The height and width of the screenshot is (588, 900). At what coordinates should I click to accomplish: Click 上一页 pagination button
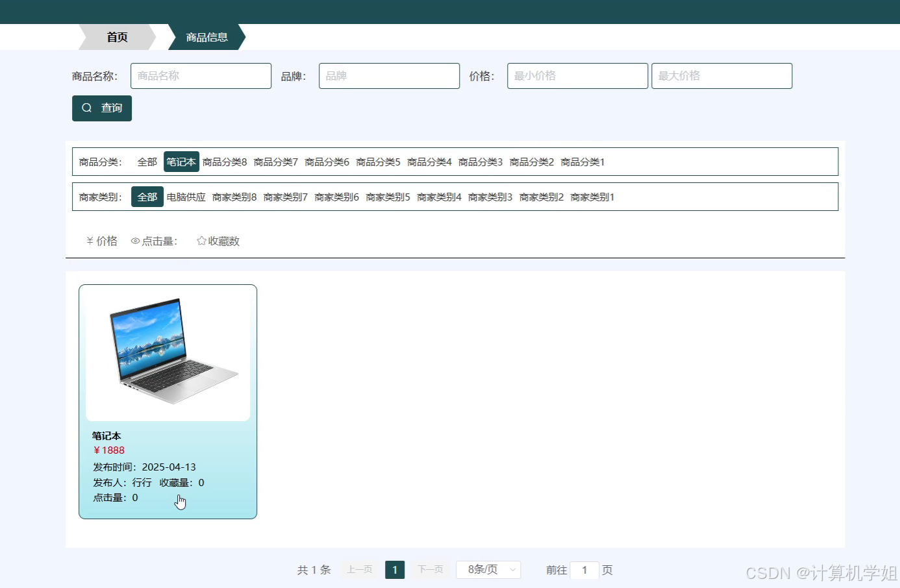point(360,570)
